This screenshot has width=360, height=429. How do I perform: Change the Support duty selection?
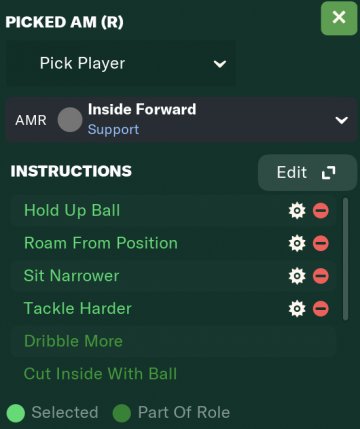(113, 129)
